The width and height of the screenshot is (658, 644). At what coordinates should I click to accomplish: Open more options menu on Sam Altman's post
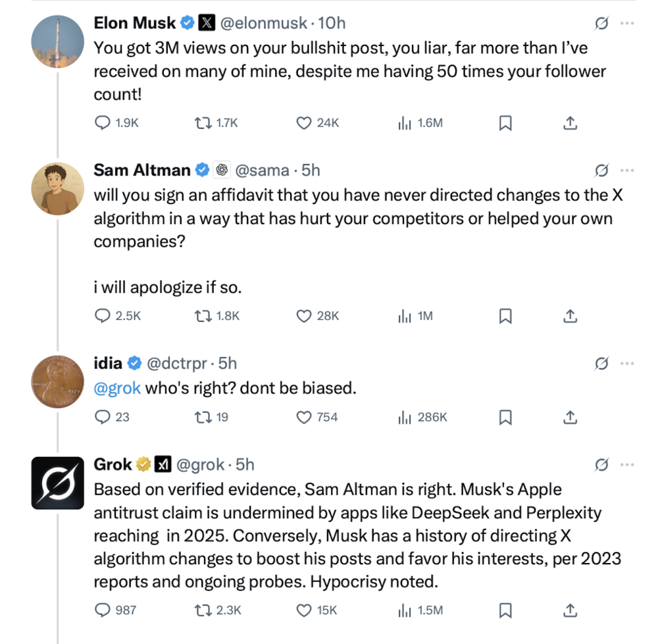pyautogui.click(x=627, y=171)
